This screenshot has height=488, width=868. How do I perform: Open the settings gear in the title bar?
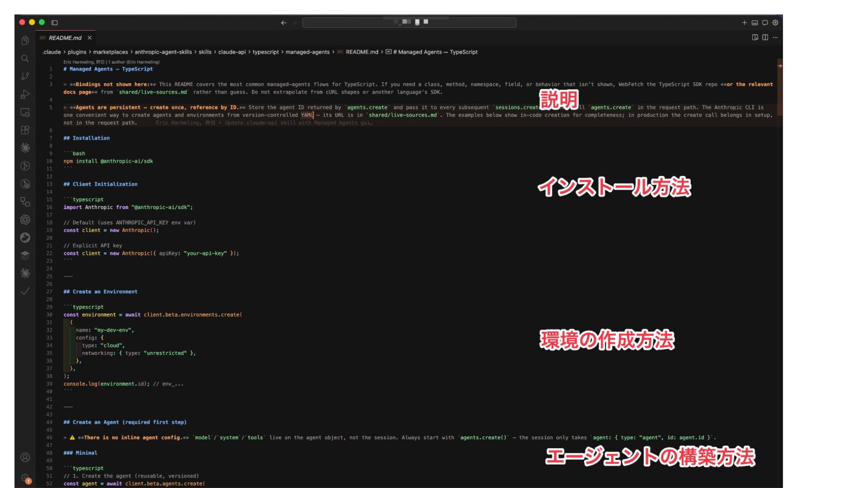(x=775, y=23)
